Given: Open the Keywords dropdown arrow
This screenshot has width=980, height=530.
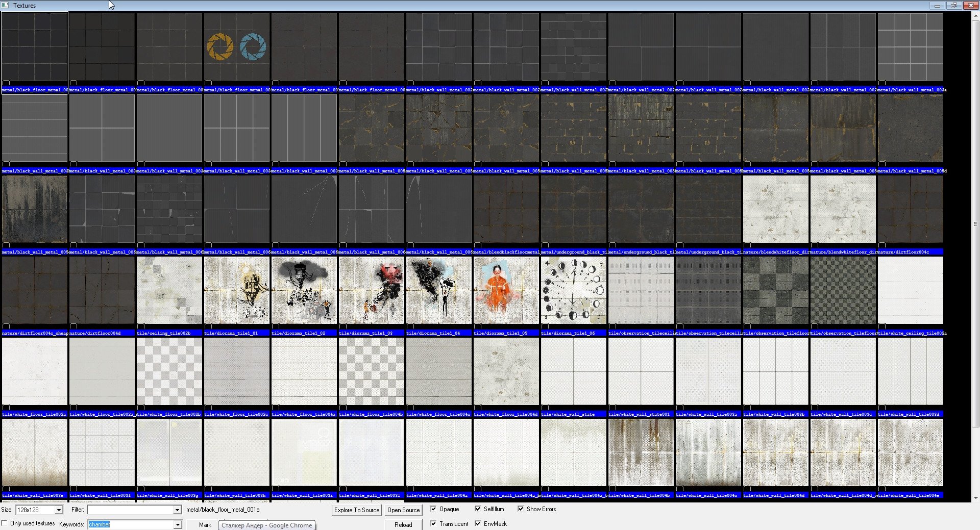Looking at the screenshot, I should [x=177, y=524].
